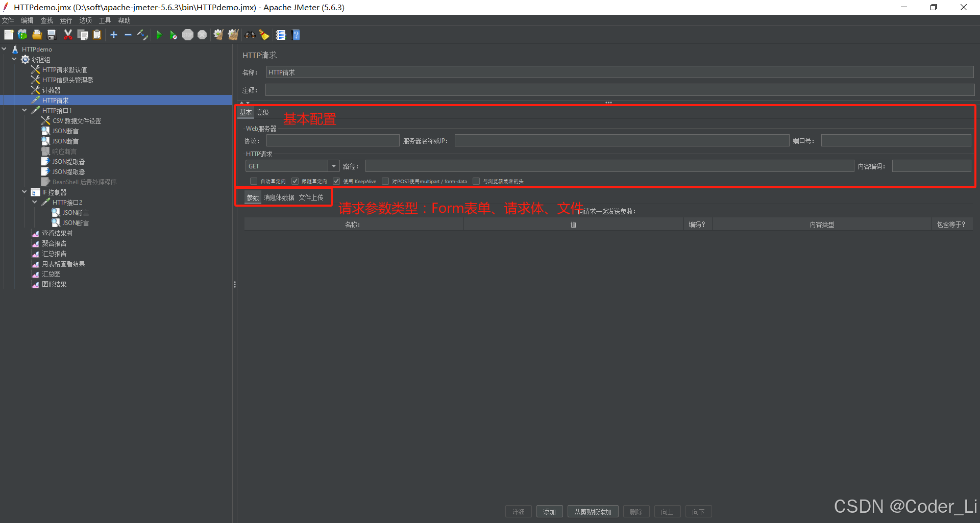Collapse the HTTPdemo test plan node
Viewport: 980px width, 523px height.
click(x=4, y=49)
